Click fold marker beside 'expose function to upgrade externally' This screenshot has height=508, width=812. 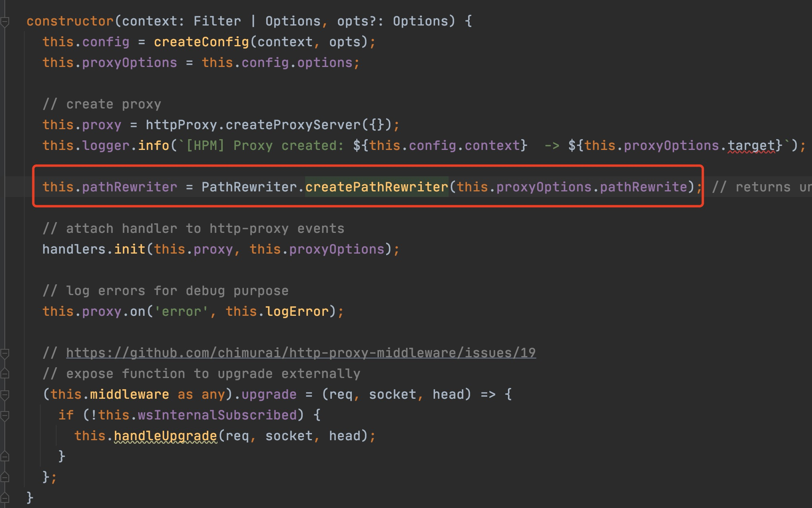[x=4, y=374]
